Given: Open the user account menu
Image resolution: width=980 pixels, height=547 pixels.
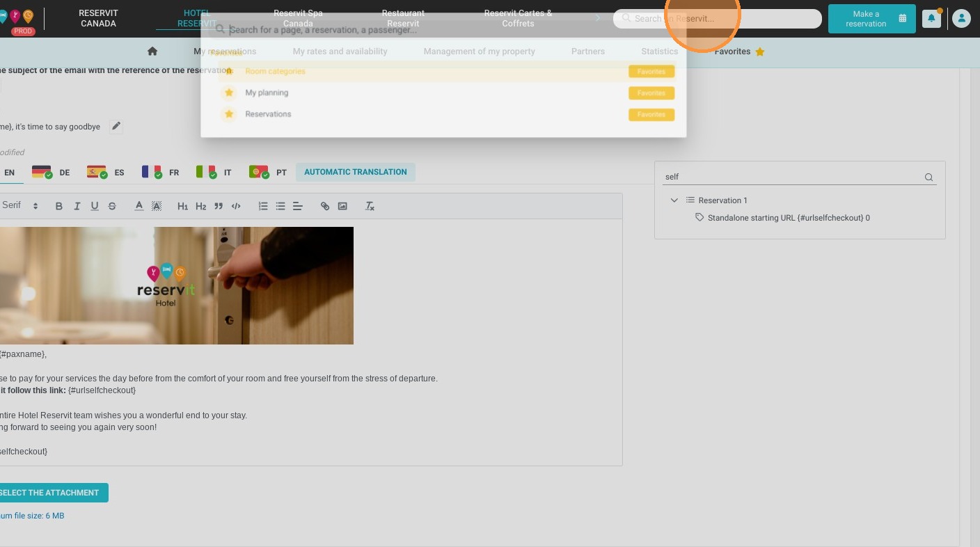Looking at the screenshot, I should tap(961, 19).
